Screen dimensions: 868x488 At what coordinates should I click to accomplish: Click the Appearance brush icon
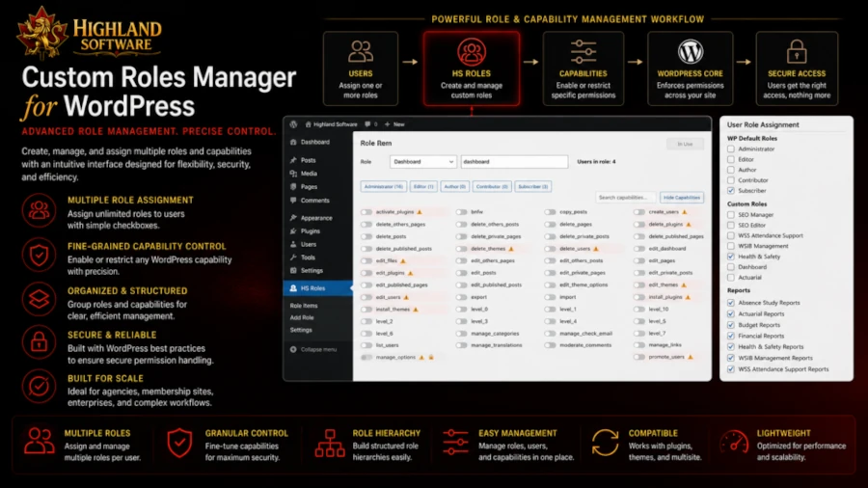(x=293, y=218)
